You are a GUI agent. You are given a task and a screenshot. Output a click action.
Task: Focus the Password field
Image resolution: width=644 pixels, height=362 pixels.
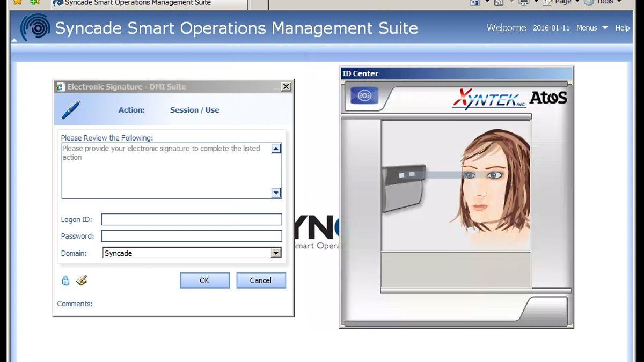[192, 236]
